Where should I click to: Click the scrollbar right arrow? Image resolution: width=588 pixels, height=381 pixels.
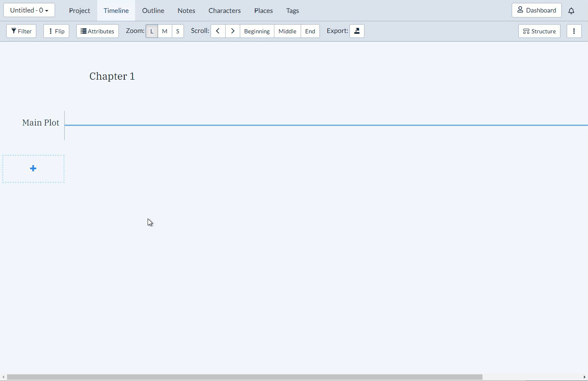coord(585,377)
